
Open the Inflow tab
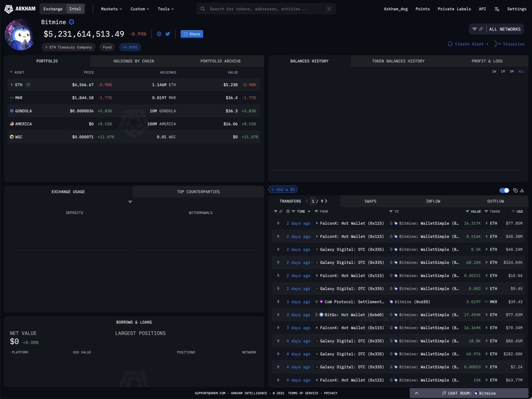click(433, 201)
